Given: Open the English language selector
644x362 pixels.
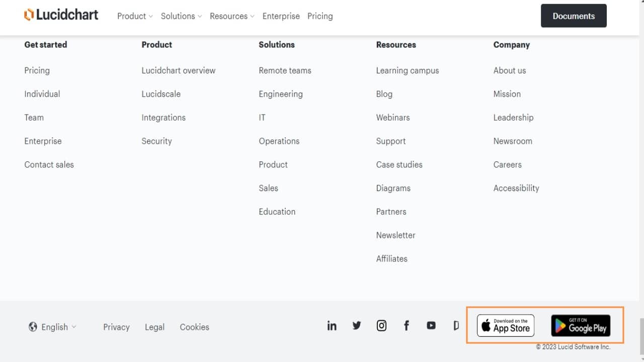Looking at the screenshot, I should (x=52, y=327).
